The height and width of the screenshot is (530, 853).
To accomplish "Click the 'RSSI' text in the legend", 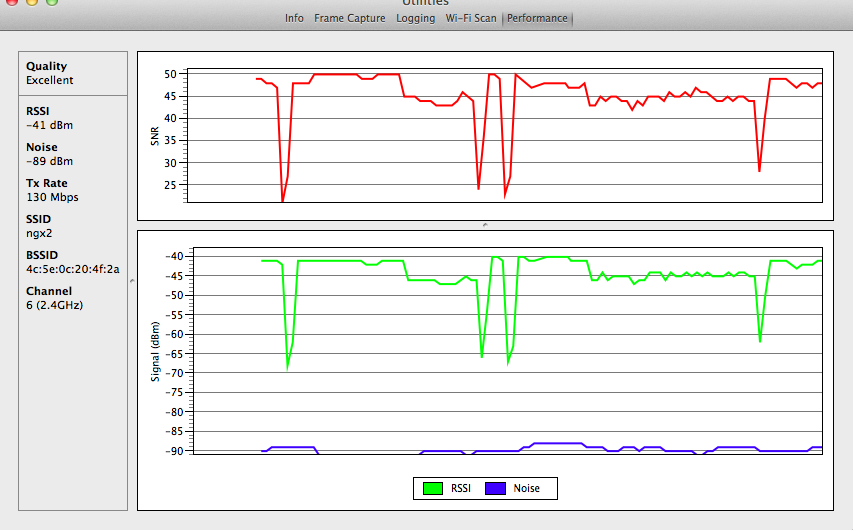I will (x=461, y=488).
